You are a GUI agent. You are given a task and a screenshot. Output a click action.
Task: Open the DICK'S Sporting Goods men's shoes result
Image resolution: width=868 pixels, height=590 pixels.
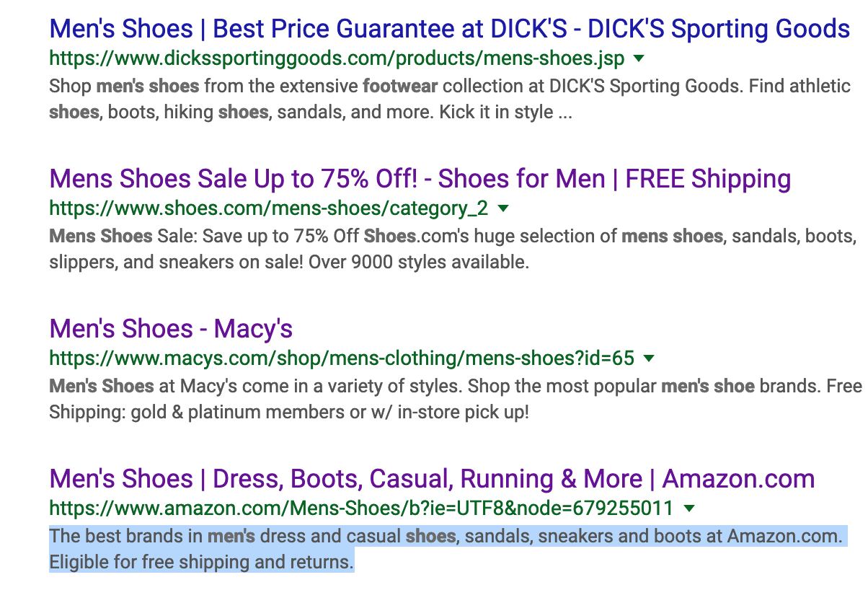pos(447,29)
